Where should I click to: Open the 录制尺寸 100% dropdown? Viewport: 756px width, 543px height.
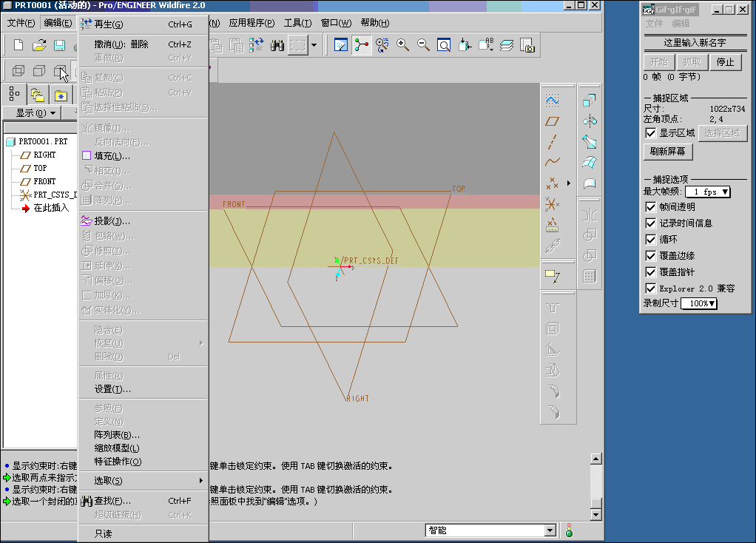(x=699, y=303)
